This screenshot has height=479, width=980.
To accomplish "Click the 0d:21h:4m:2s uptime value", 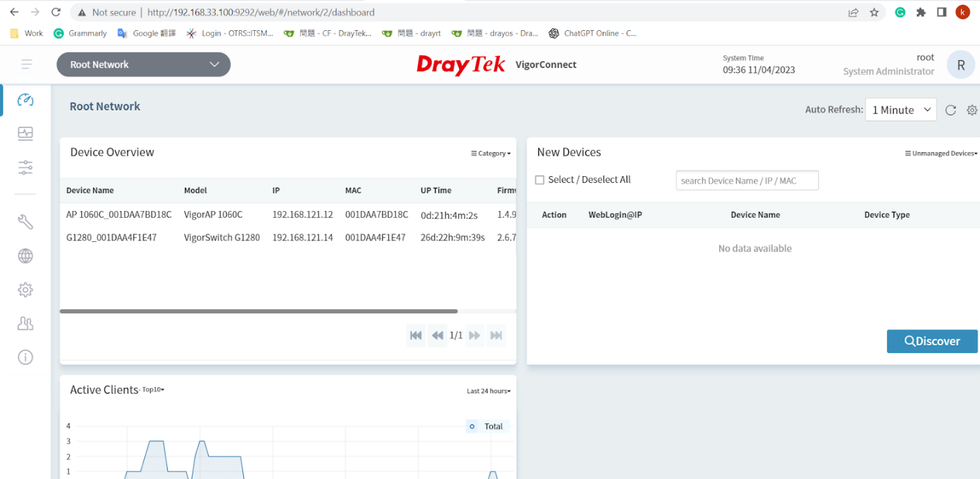I will (x=449, y=214).
